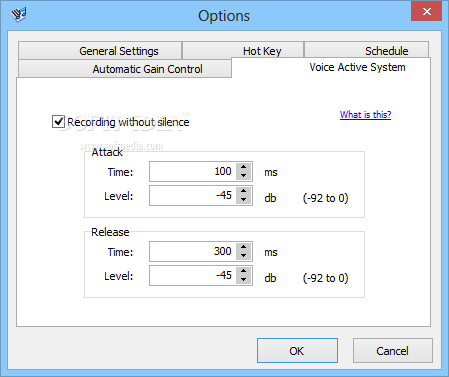
Task: Decrease Attack Time with down arrow
Action: pyautogui.click(x=244, y=176)
